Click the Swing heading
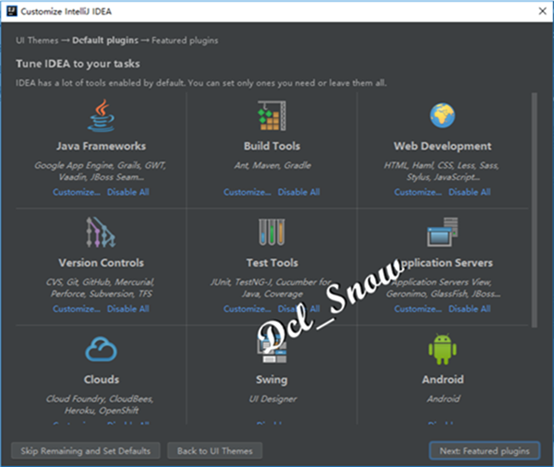This screenshot has width=554, height=467. (x=272, y=379)
